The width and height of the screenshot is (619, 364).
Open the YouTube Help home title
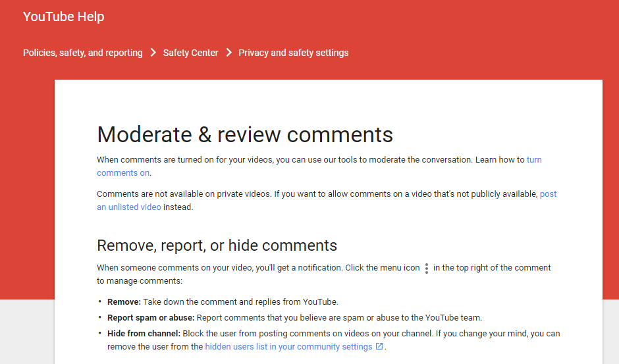click(64, 16)
